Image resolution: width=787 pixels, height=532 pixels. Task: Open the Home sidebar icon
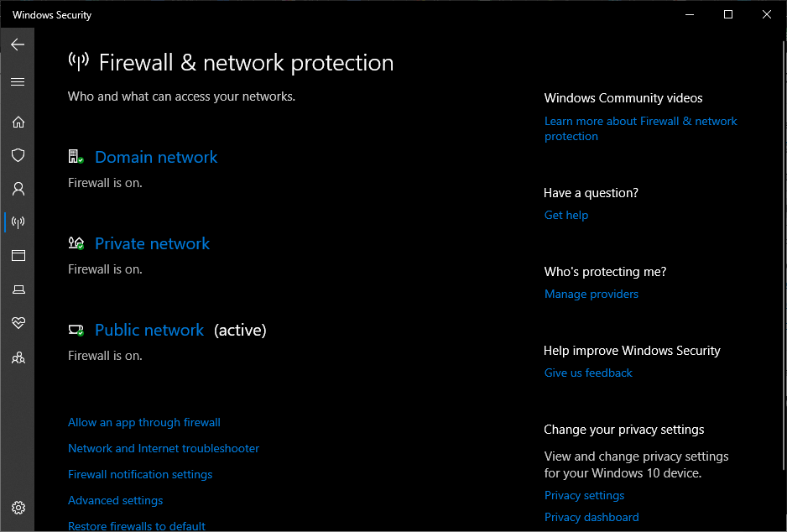click(18, 122)
